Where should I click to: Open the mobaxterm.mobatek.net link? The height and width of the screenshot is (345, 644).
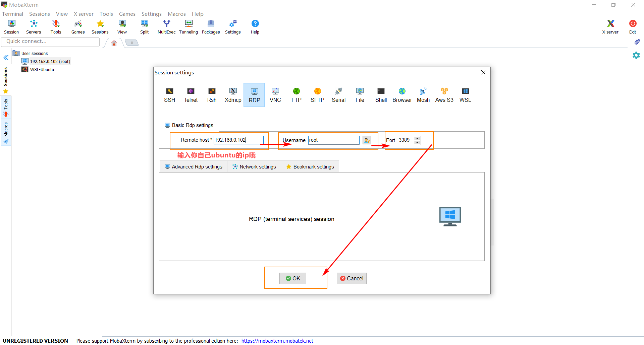point(277,341)
